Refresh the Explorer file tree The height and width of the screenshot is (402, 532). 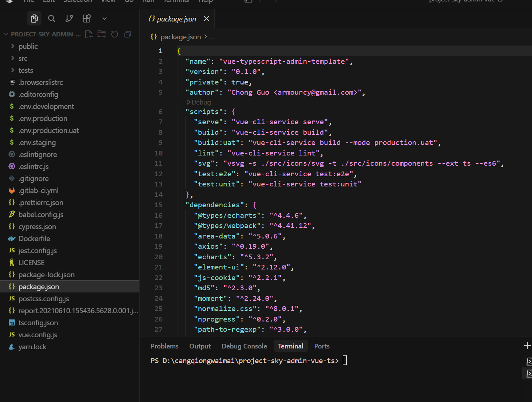coord(115,34)
